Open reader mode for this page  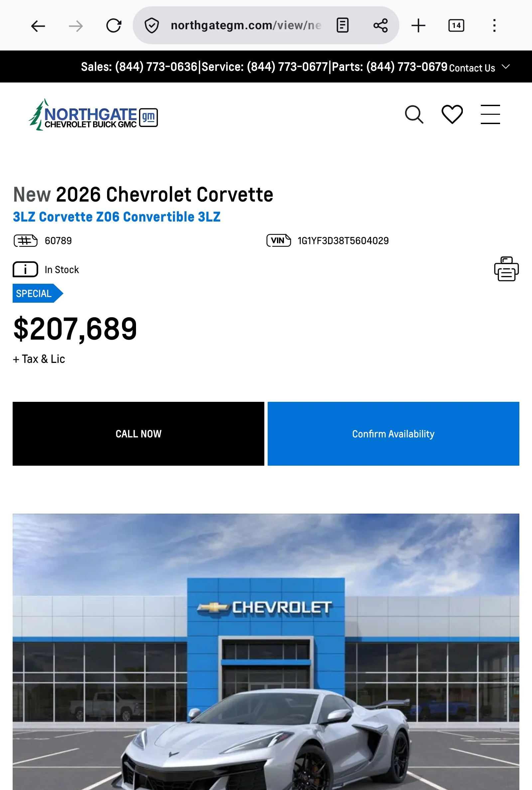pos(342,26)
